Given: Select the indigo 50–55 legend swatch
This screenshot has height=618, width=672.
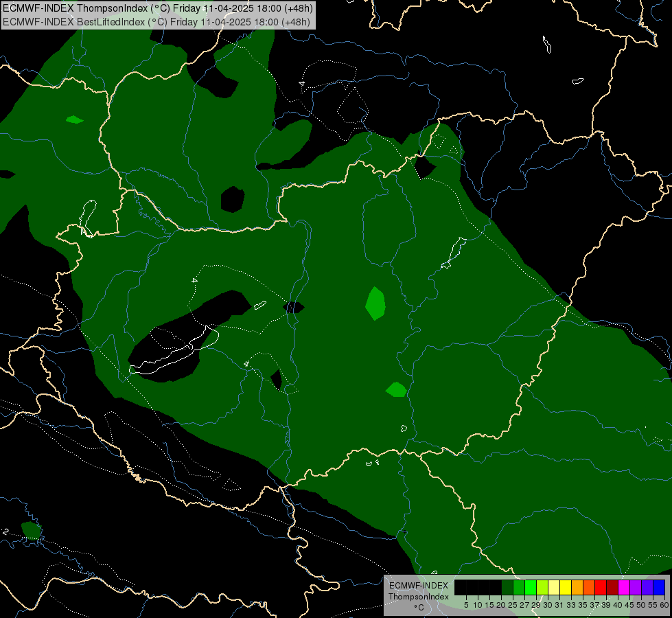Looking at the screenshot, I should (x=647, y=588).
